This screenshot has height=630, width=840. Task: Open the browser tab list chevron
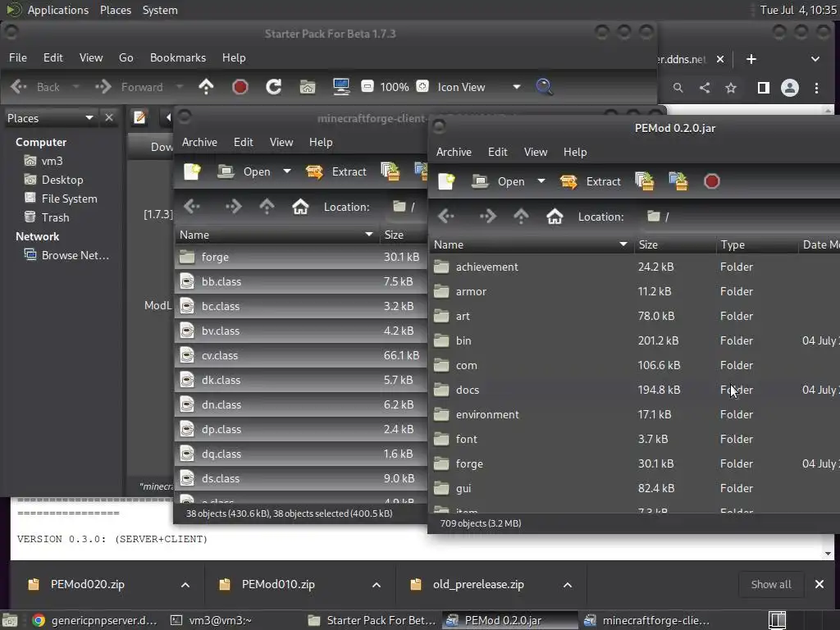815,59
